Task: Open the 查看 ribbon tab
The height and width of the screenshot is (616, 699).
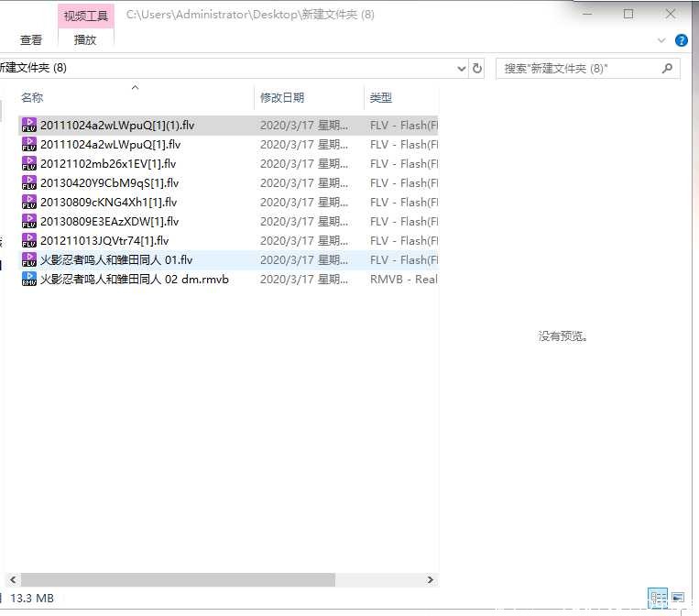Action: (x=31, y=40)
